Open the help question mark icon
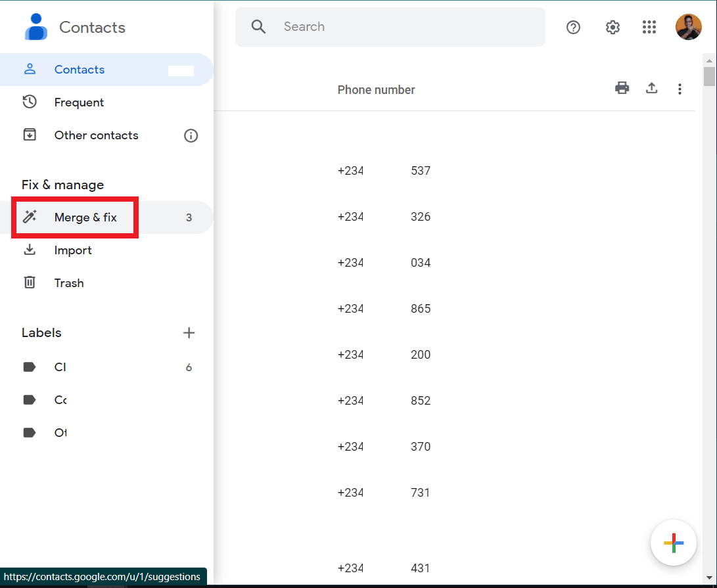 coord(573,27)
